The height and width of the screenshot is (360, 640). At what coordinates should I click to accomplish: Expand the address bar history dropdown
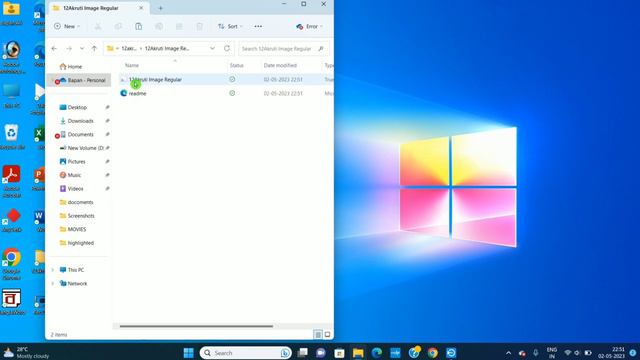click(x=212, y=49)
